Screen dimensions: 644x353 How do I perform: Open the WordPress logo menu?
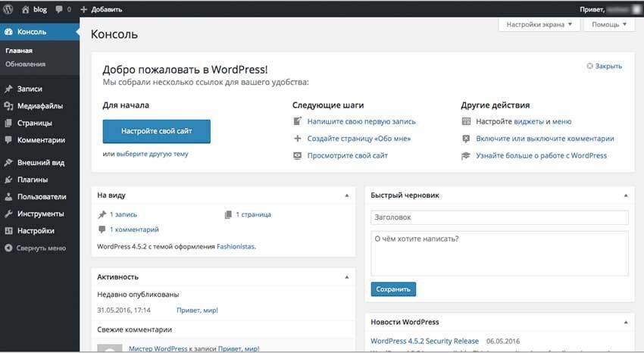coord(8,9)
